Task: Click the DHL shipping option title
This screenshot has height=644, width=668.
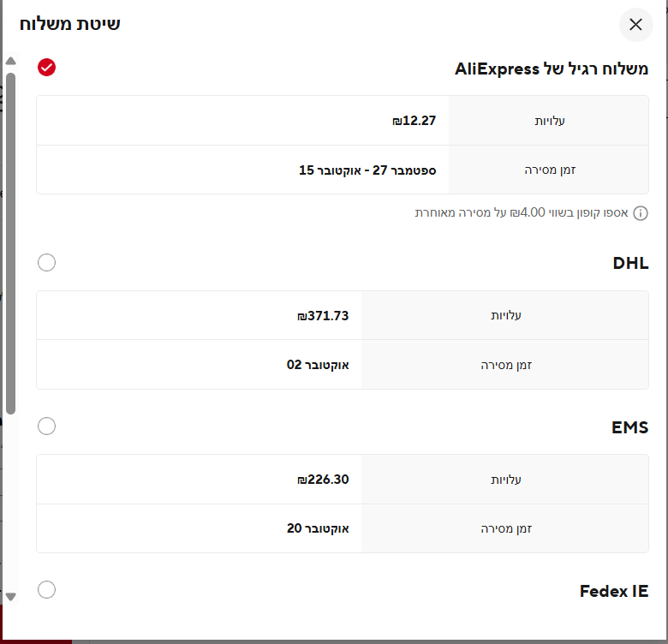Action: [630, 263]
